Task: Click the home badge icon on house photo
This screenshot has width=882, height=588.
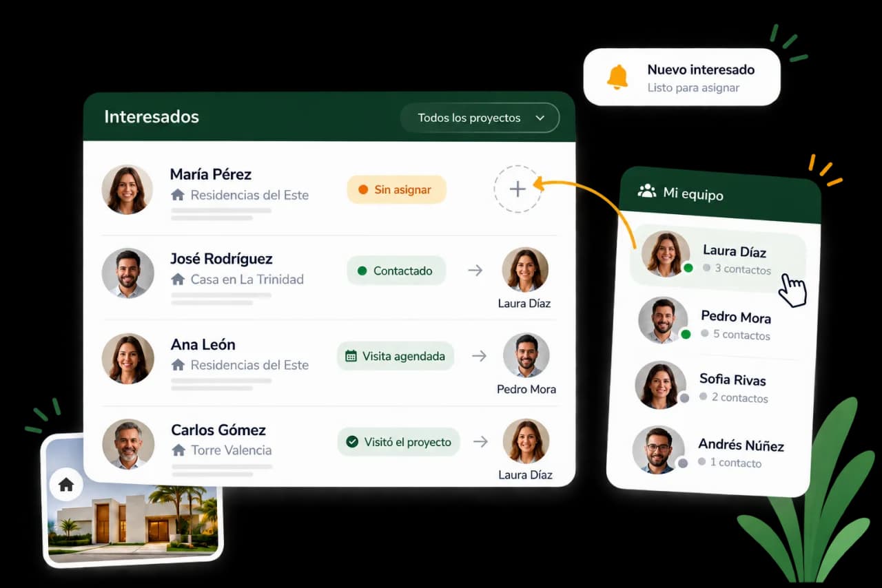Action: coord(66,485)
